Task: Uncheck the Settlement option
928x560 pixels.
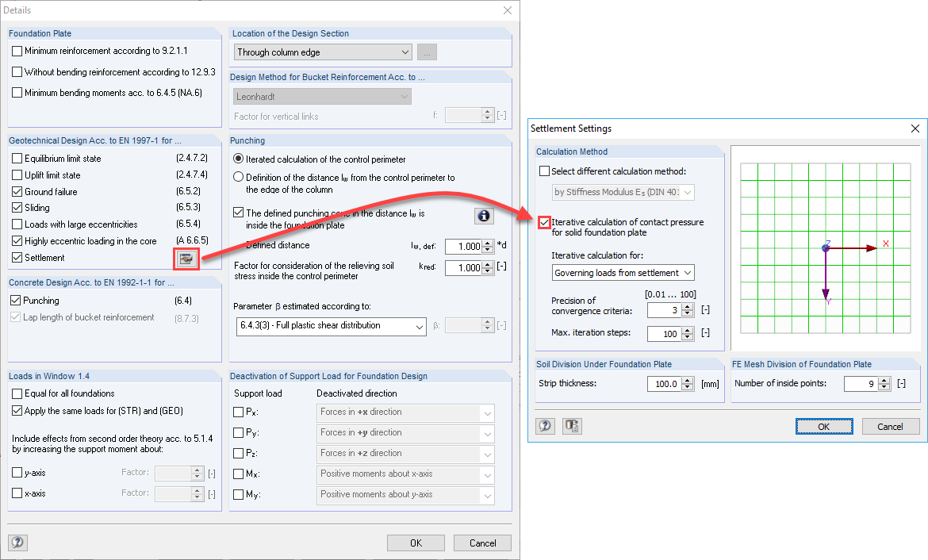Action: click(17, 256)
